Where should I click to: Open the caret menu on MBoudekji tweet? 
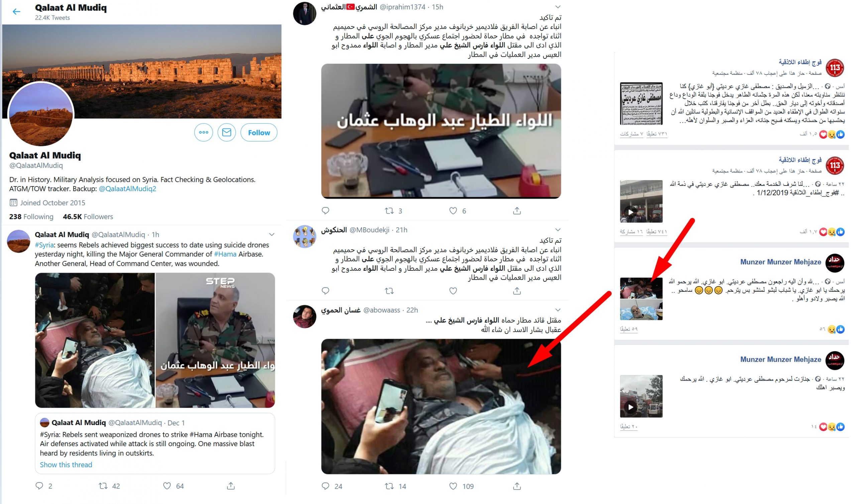[558, 230]
